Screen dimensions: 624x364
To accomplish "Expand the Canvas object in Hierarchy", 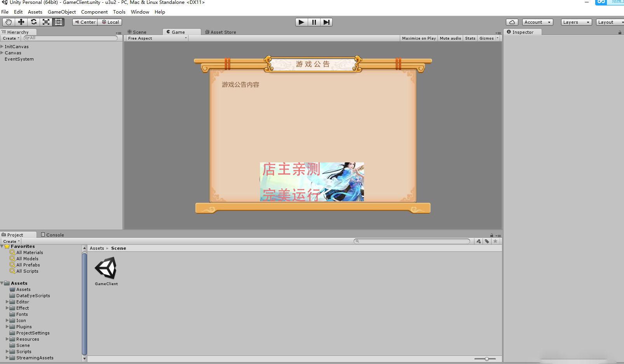I will [x=2, y=53].
